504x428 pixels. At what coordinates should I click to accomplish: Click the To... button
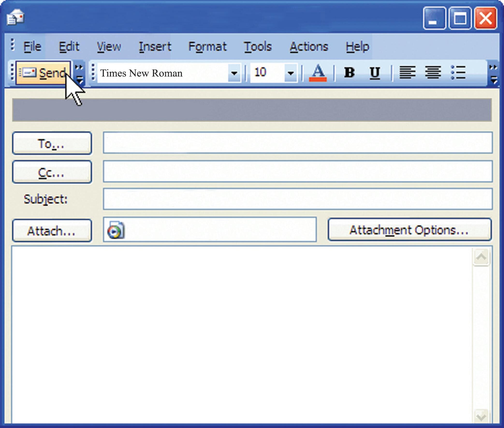click(x=52, y=143)
